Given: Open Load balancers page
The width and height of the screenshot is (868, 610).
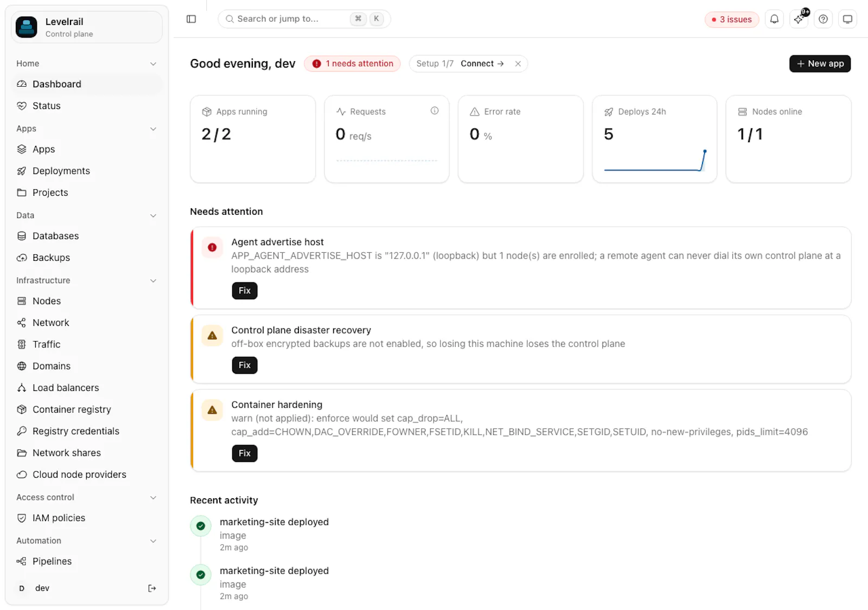Looking at the screenshot, I should pos(87,388).
